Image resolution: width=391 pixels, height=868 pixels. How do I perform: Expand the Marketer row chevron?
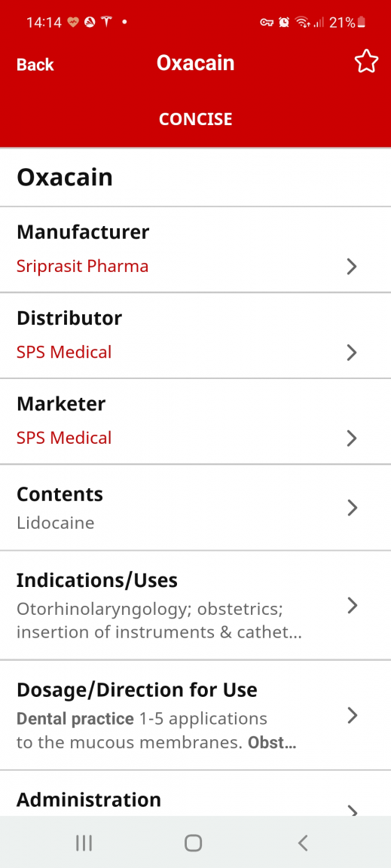tap(352, 438)
